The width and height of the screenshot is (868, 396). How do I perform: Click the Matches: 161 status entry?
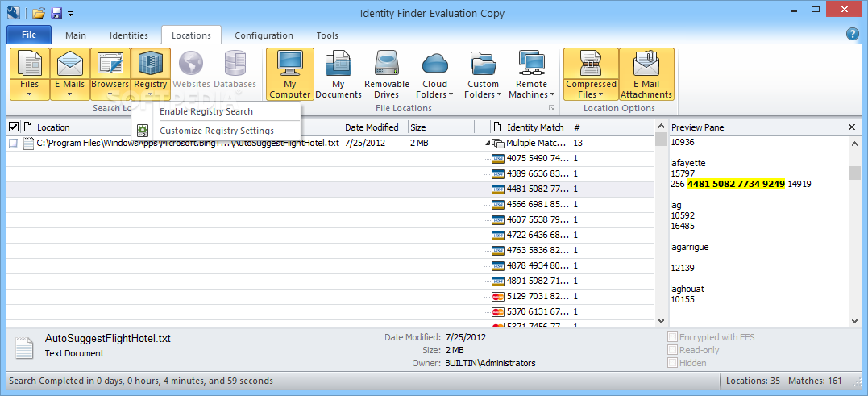pyautogui.click(x=815, y=381)
